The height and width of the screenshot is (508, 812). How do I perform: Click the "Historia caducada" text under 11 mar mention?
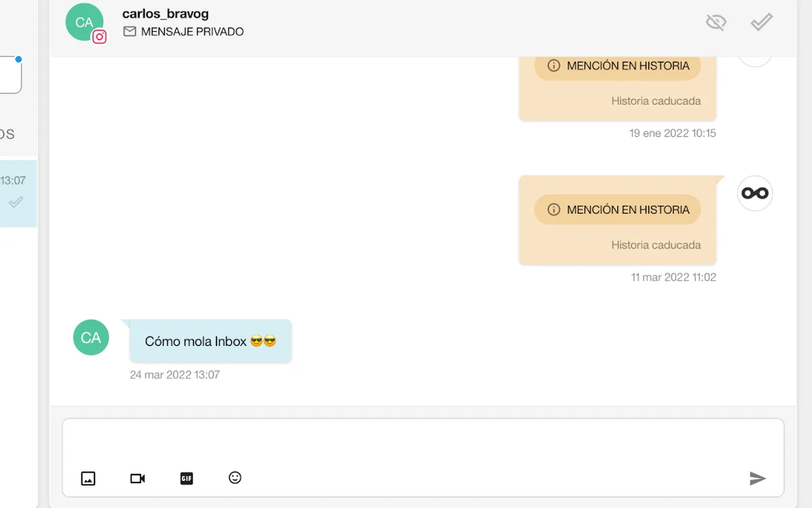pyautogui.click(x=656, y=245)
